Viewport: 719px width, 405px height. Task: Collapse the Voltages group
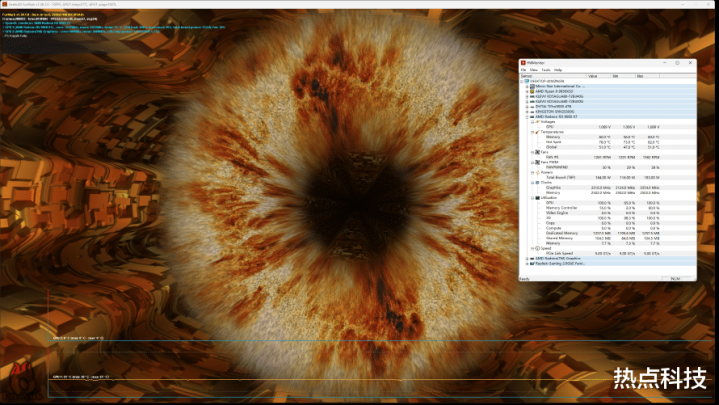[532, 122]
